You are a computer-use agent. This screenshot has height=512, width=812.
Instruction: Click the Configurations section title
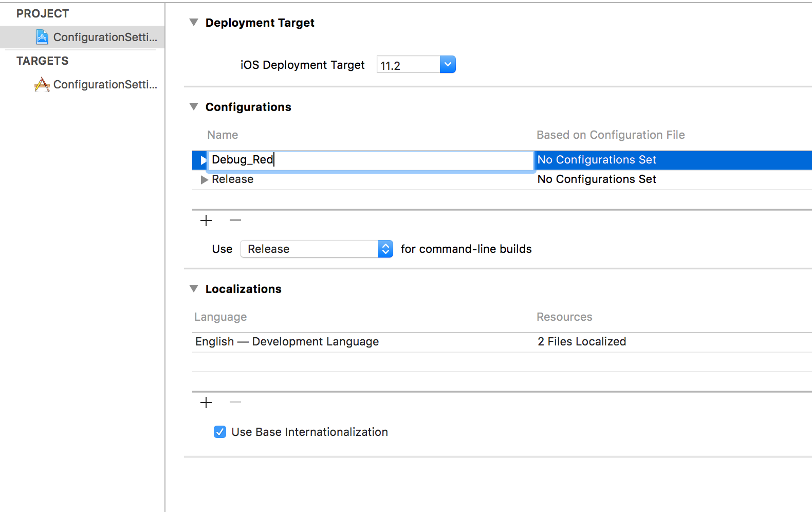[x=248, y=107]
